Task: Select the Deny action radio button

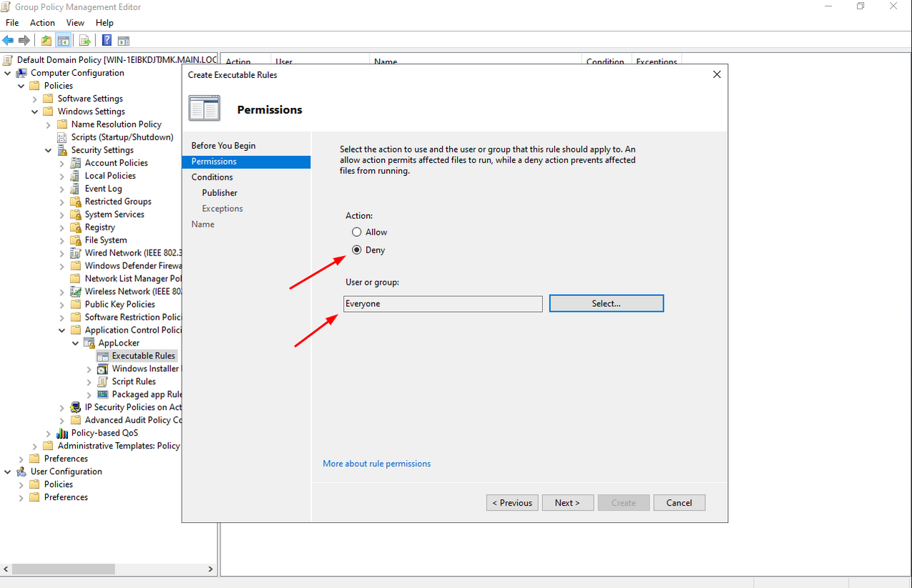Action: (x=357, y=250)
